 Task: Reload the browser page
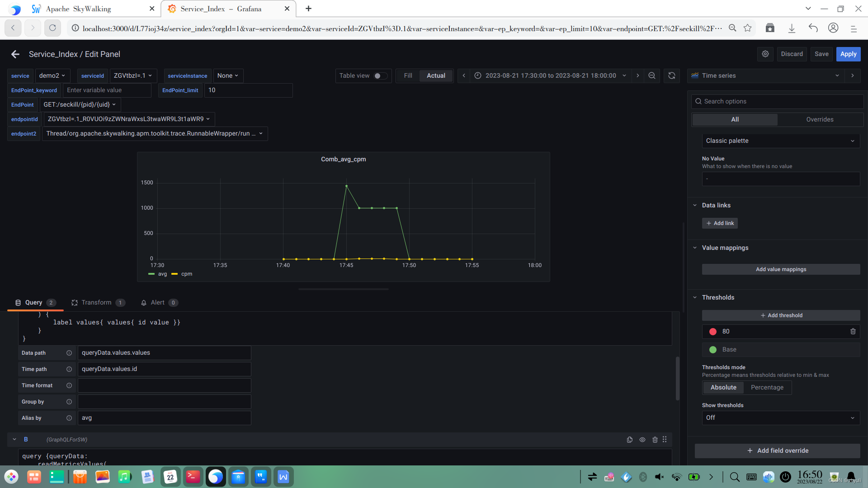(52, 28)
